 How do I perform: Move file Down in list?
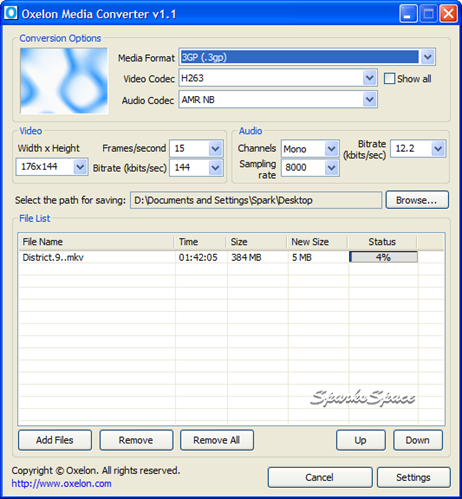pyautogui.click(x=418, y=440)
